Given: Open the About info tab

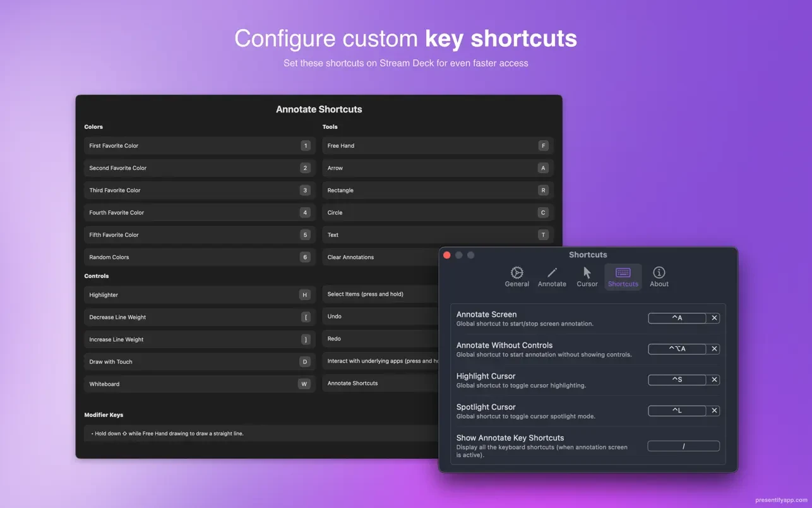Looking at the screenshot, I should point(659,277).
